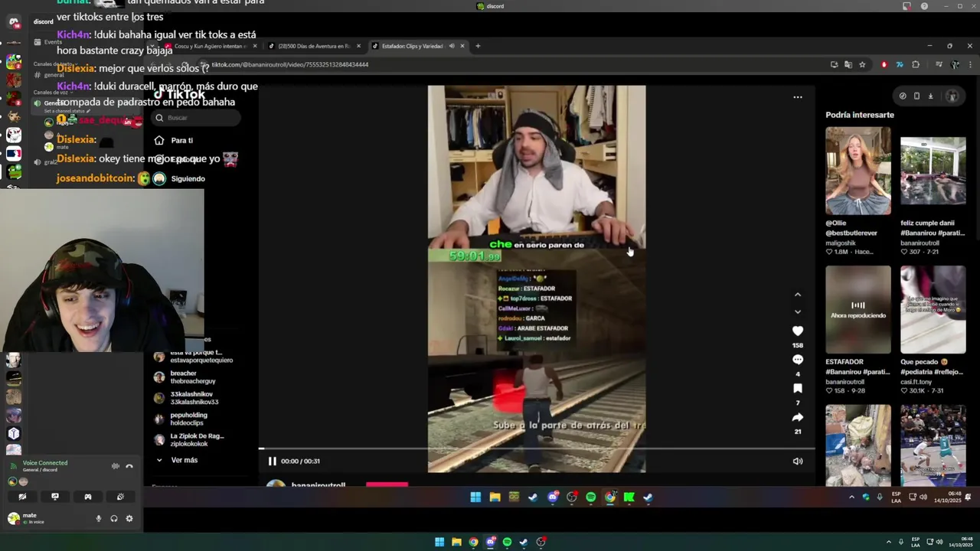
Task: Open the mate user avatar in Discord
Action: tap(13, 518)
